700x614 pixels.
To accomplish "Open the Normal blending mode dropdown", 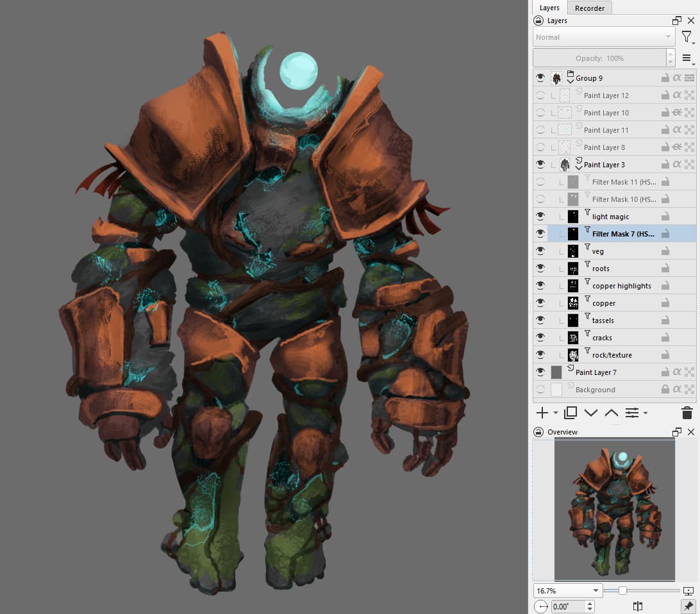I will coord(603,37).
